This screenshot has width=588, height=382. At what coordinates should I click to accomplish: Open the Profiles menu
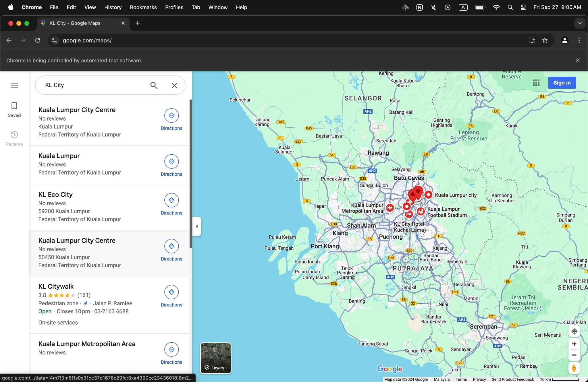point(174,7)
